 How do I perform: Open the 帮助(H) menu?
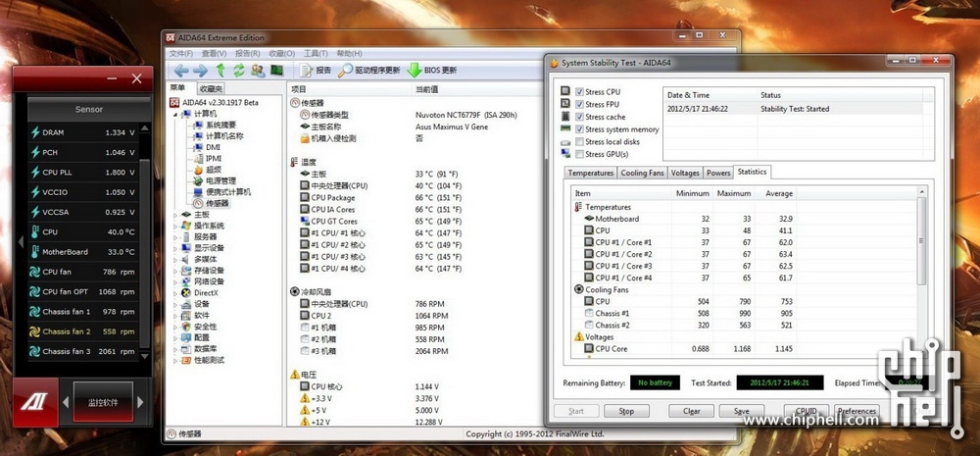coord(350,54)
